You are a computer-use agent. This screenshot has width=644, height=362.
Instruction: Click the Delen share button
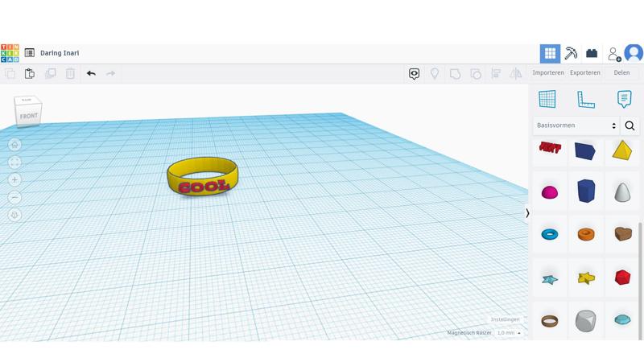[x=621, y=72]
